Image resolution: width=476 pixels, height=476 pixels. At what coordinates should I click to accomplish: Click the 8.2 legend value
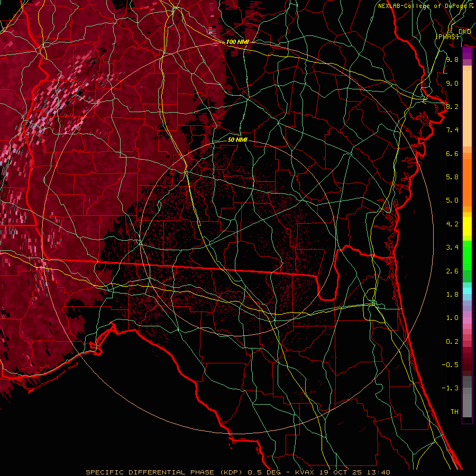(x=452, y=106)
